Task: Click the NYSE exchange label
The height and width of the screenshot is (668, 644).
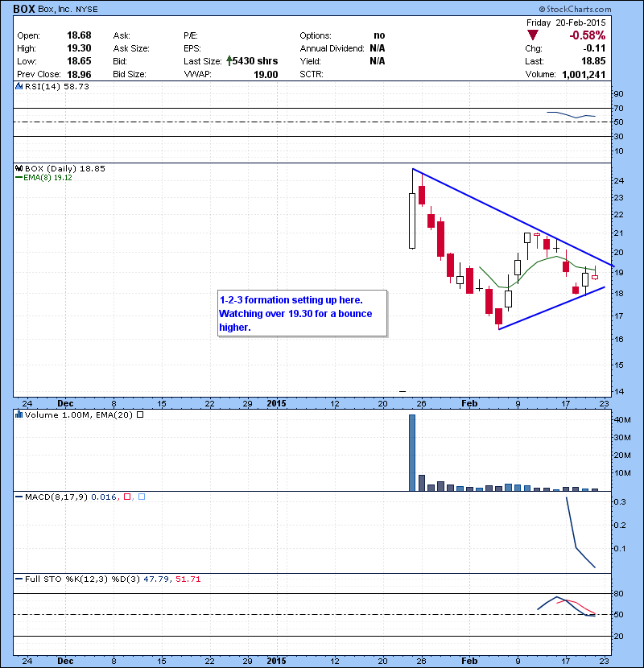Action: point(86,10)
